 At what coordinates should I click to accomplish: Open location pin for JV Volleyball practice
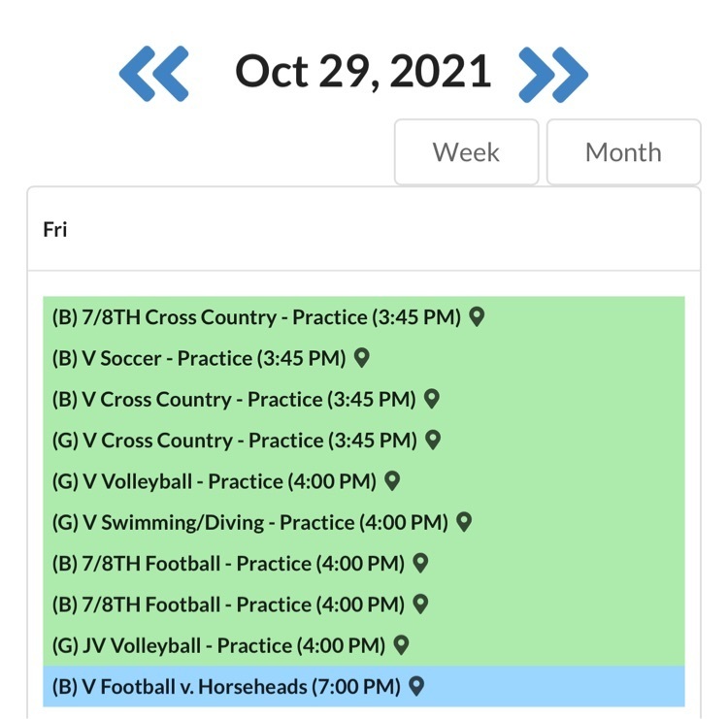[x=401, y=645]
